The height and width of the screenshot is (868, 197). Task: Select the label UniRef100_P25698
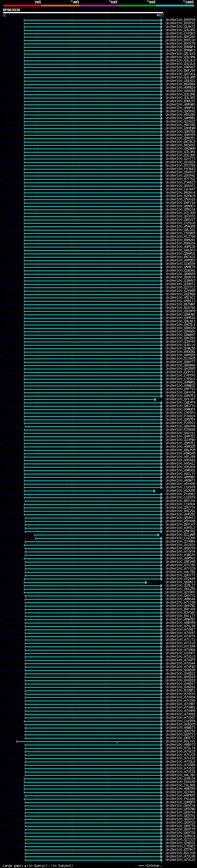click(180, 430)
